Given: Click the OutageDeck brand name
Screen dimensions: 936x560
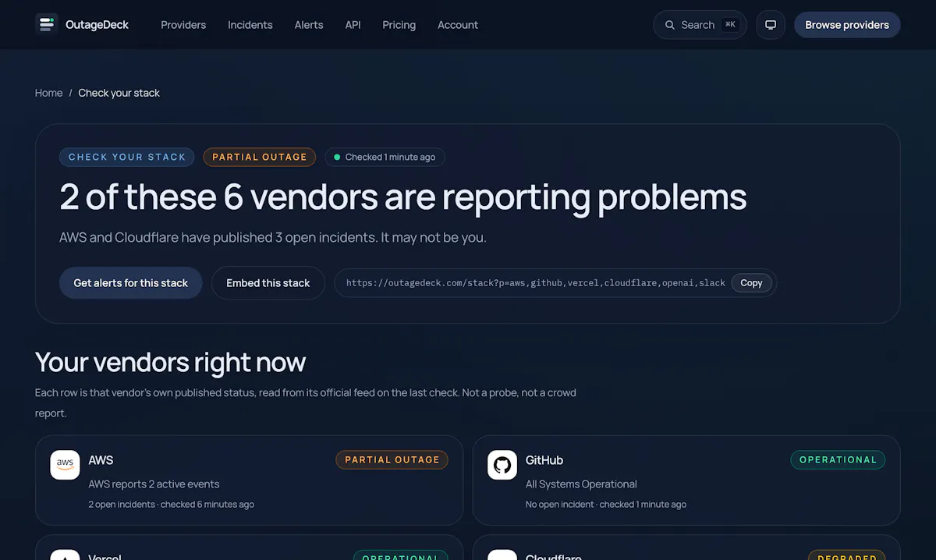Looking at the screenshot, I should tap(97, 25).
